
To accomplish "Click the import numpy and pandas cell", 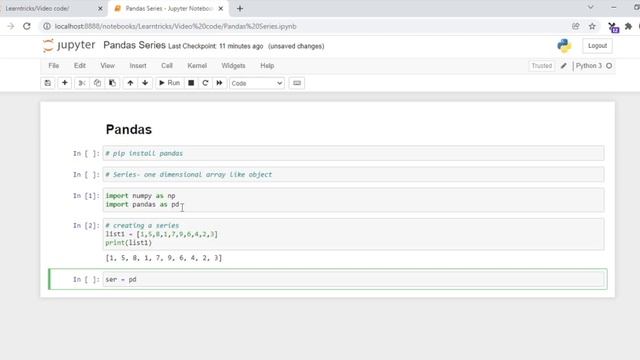I will 353,200.
